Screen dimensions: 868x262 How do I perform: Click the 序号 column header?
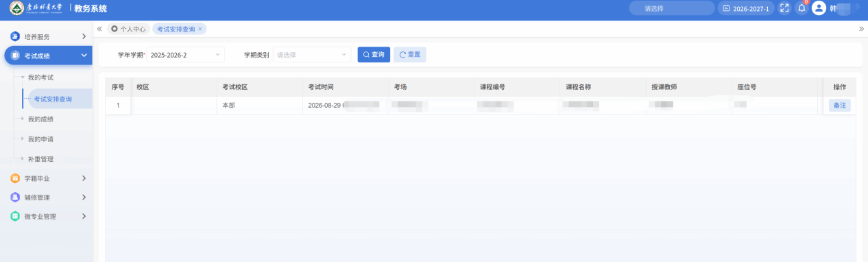tap(118, 87)
